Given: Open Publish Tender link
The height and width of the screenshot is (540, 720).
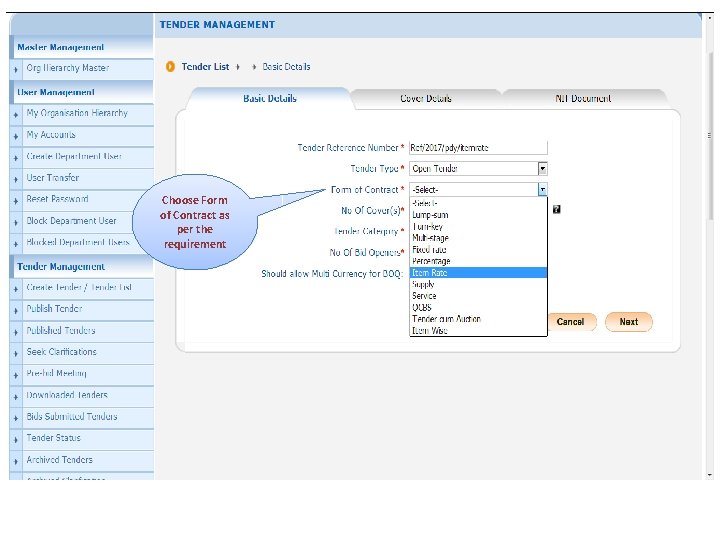Looking at the screenshot, I should coord(54,309).
